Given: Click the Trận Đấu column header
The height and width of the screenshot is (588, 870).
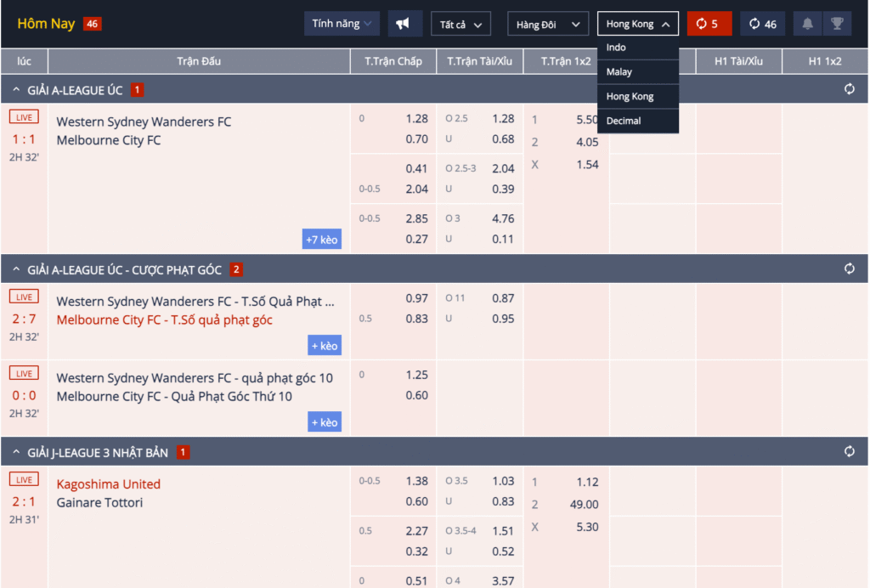Looking at the screenshot, I should click(x=199, y=61).
